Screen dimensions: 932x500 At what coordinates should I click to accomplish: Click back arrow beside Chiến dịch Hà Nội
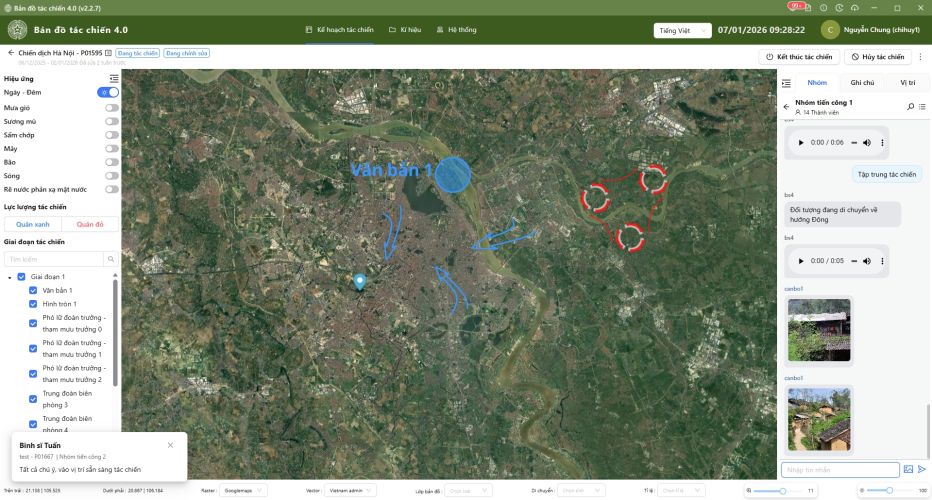click(10, 52)
